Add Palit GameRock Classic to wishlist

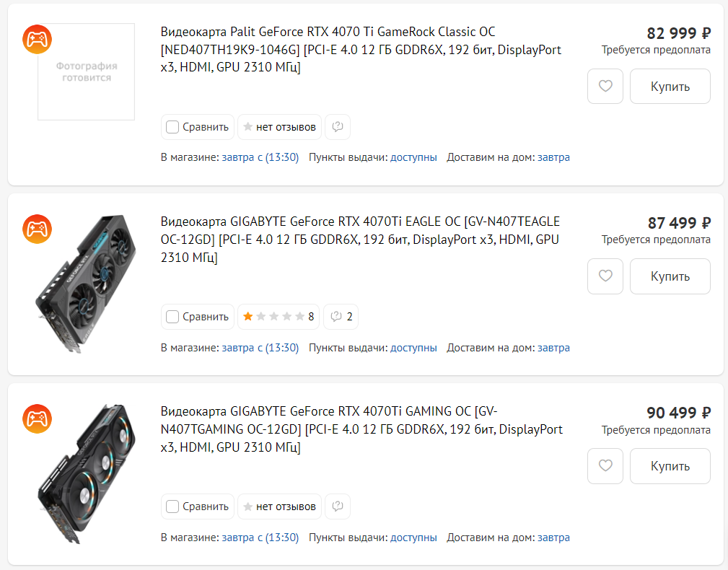[x=605, y=87]
